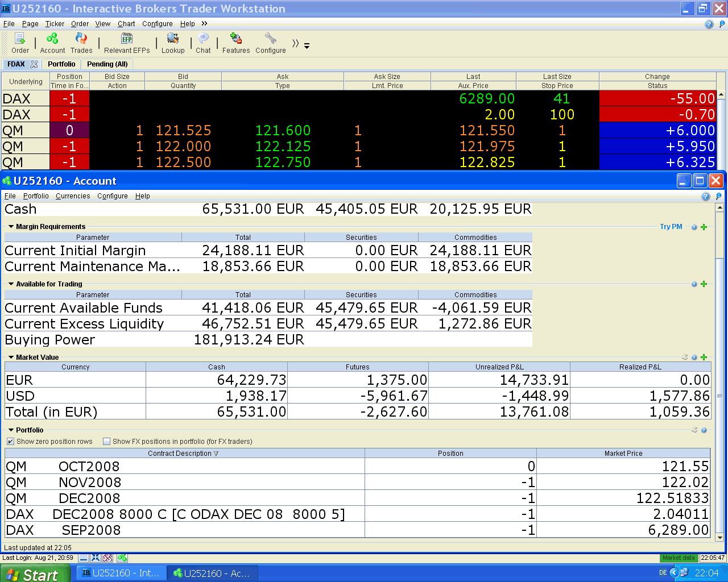The image size is (728, 582).
Task: Click Account window scrollbar up arrow
Action: pos(719,208)
